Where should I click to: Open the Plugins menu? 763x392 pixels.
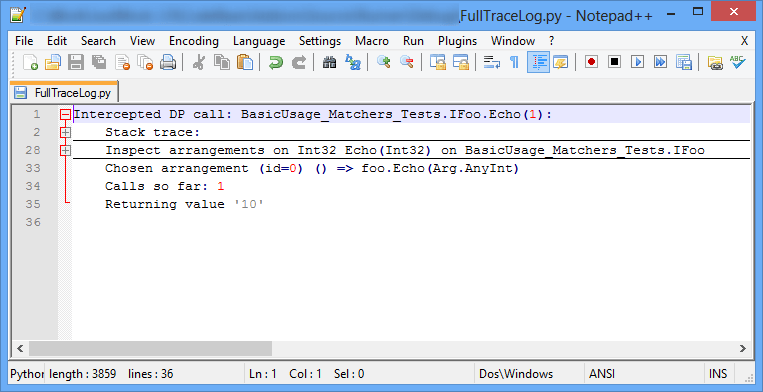457,41
